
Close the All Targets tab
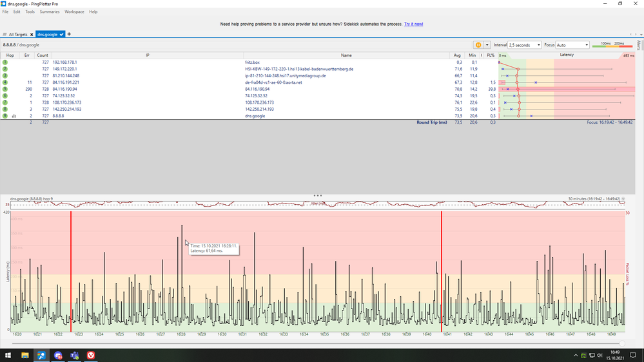(x=32, y=34)
